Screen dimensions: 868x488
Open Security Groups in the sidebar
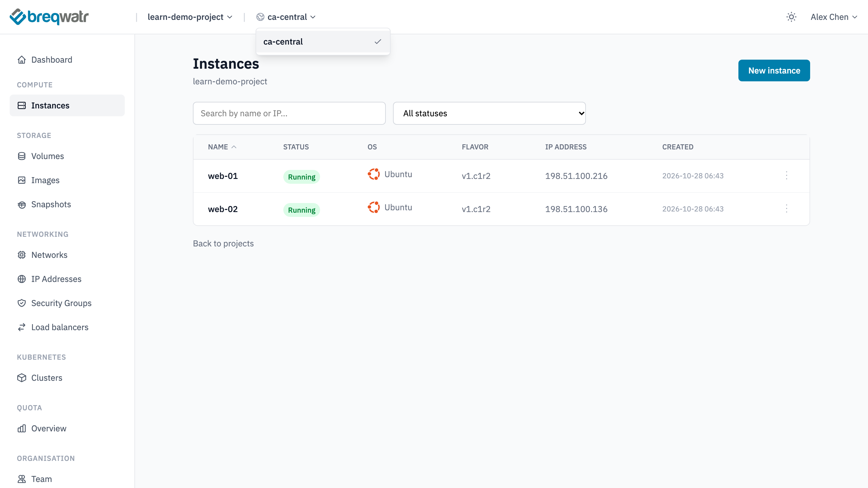[67, 303]
